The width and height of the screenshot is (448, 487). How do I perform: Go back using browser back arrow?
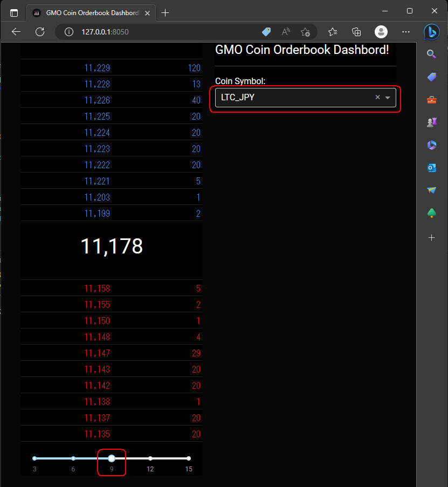tap(16, 32)
